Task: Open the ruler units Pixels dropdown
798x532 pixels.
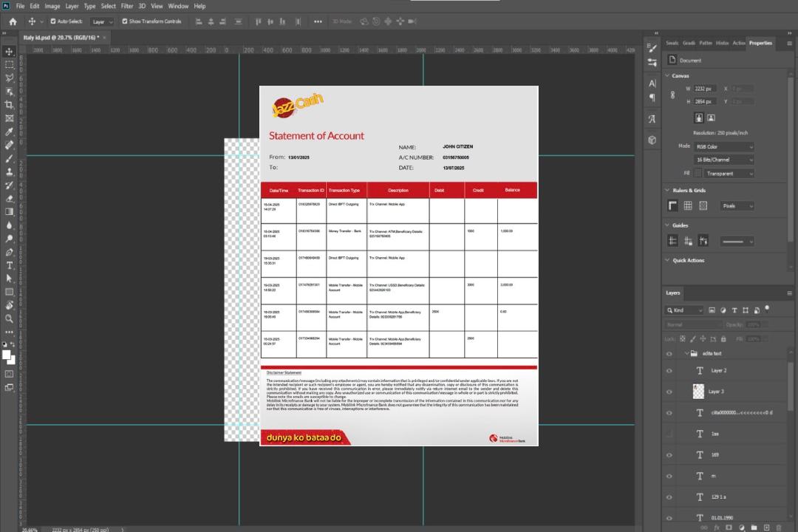Action: point(737,206)
